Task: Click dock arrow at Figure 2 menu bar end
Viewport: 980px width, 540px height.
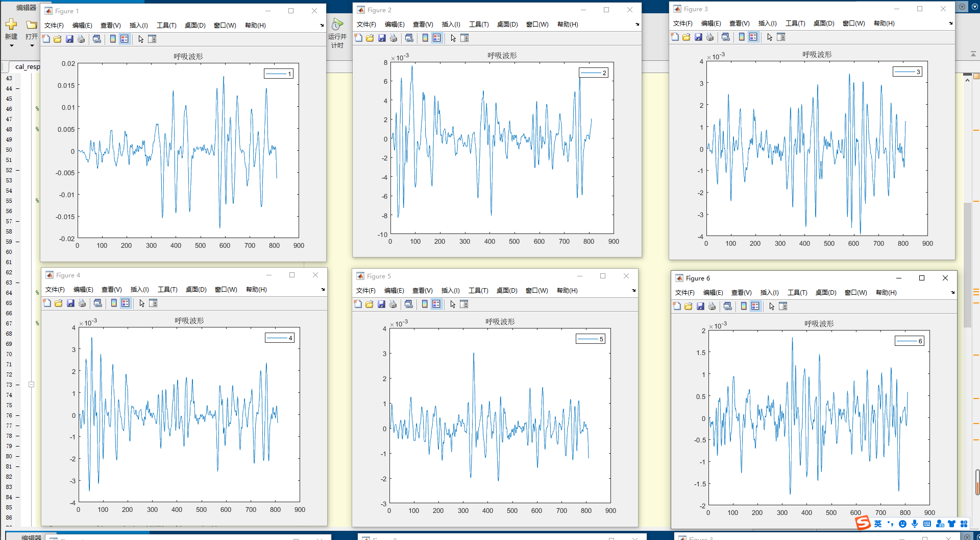Action: (x=637, y=25)
